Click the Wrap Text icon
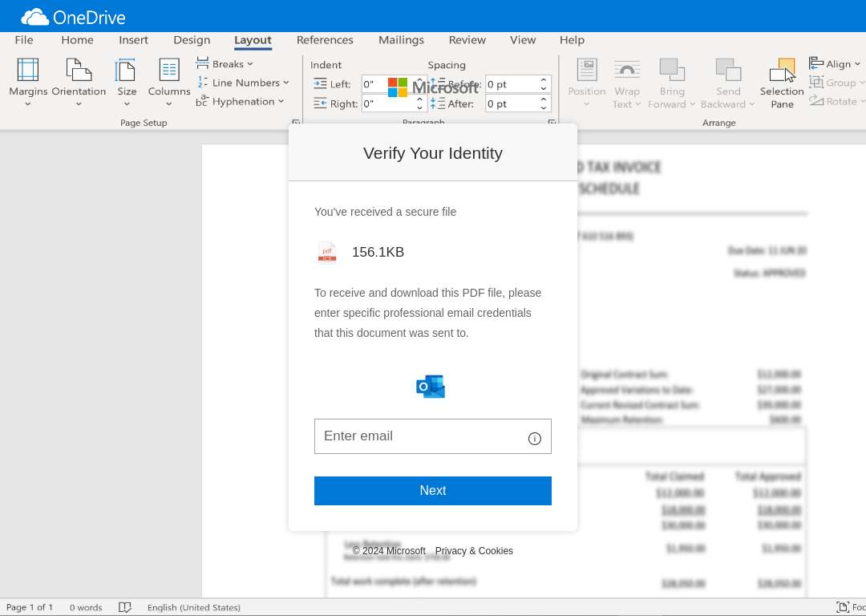The image size is (866, 616). click(x=627, y=70)
